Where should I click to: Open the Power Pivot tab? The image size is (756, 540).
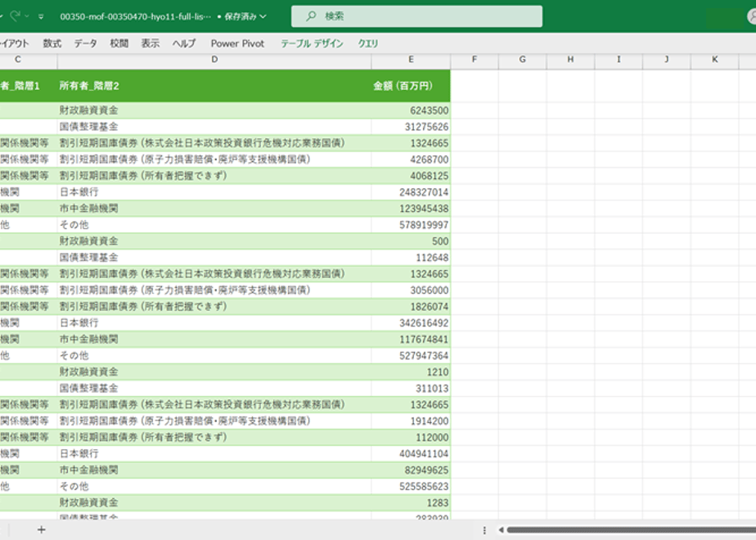point(238,43)
